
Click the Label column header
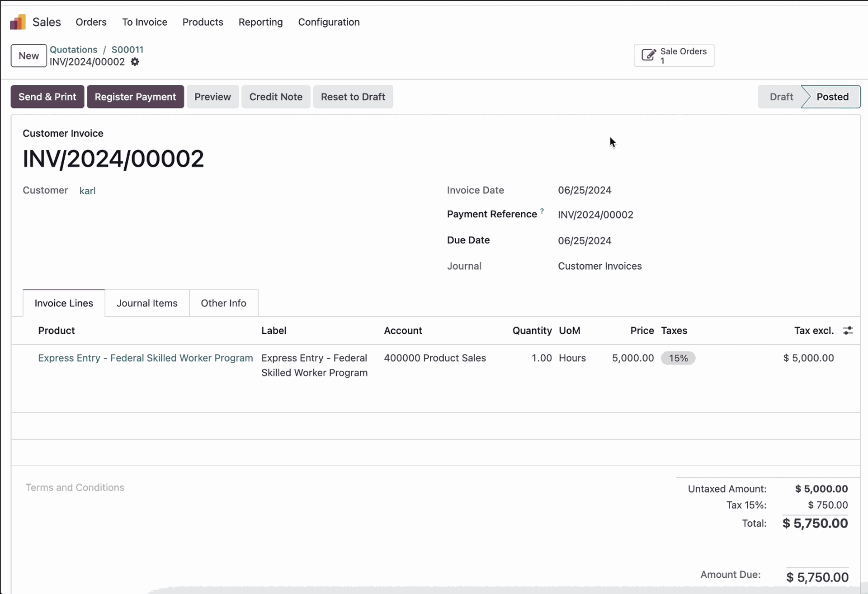click(x=274, y=331)
